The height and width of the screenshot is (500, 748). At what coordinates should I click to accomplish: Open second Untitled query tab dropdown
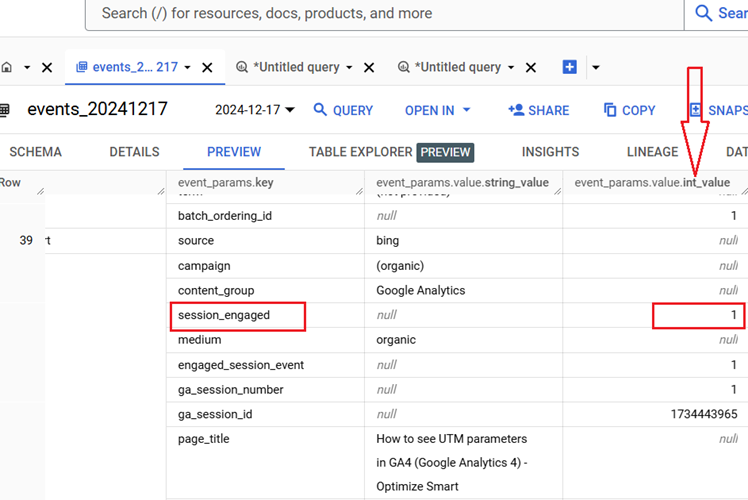(x=511, y=67)
